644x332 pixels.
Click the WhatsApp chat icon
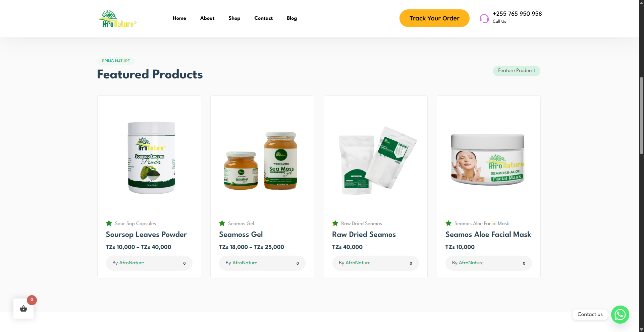(620, 314)
